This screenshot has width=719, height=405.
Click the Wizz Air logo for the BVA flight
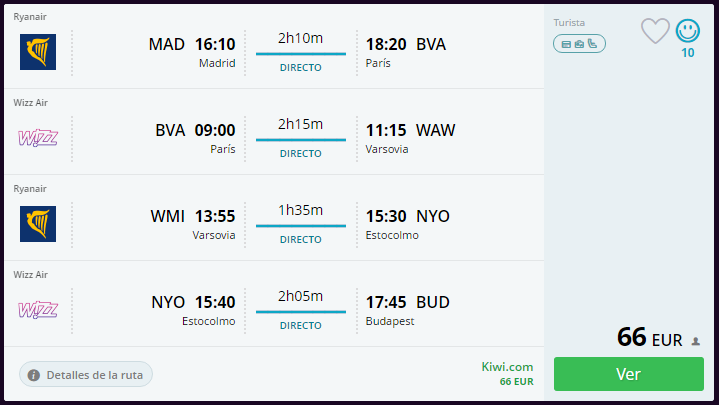point(38,138)
